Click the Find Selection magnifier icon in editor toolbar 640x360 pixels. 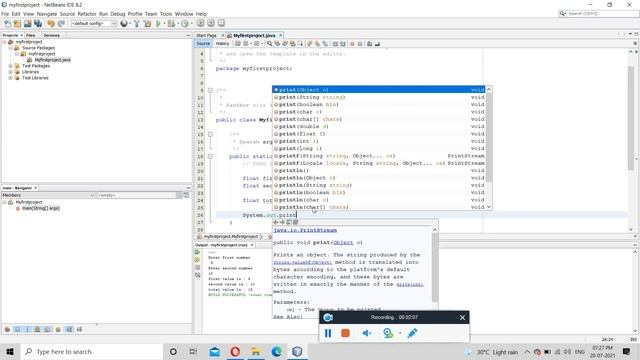269,44
